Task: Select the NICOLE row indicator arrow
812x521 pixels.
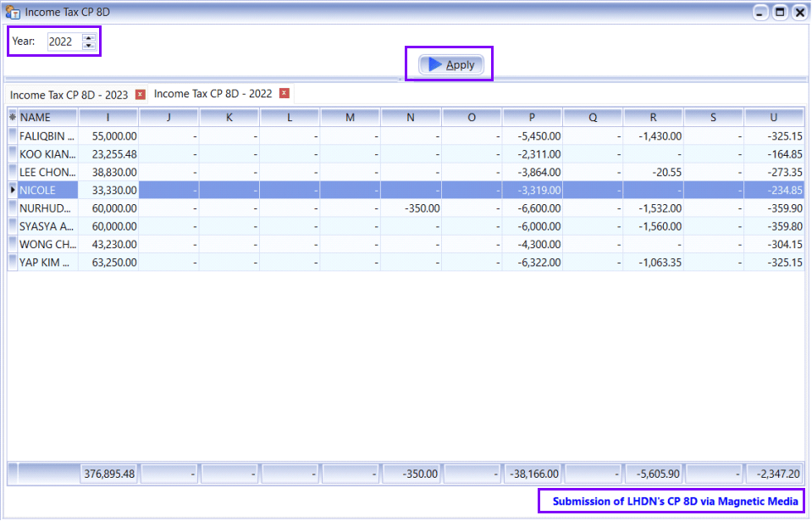Action: click(13, 191)
